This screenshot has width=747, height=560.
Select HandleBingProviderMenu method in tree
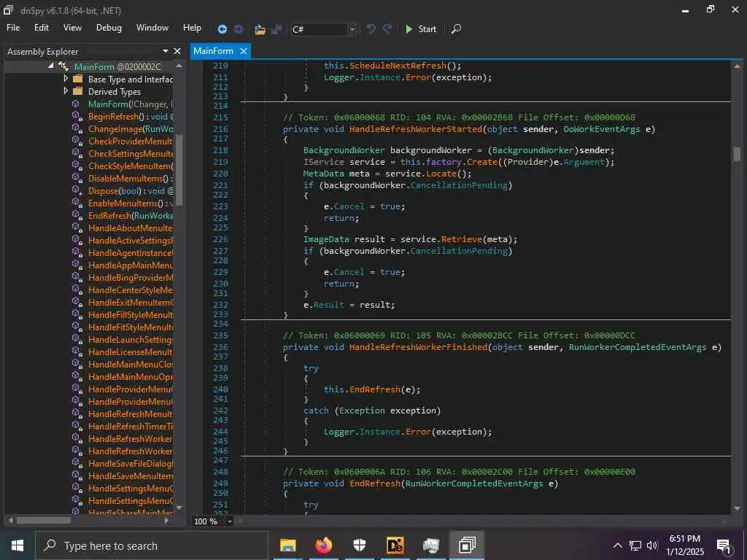click(131, 277)
